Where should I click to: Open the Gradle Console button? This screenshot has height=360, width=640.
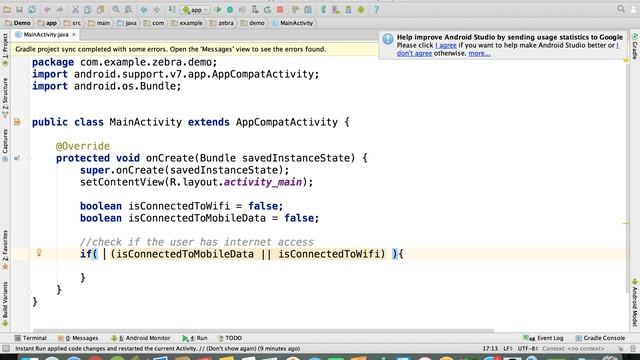[x=600, y=338]
